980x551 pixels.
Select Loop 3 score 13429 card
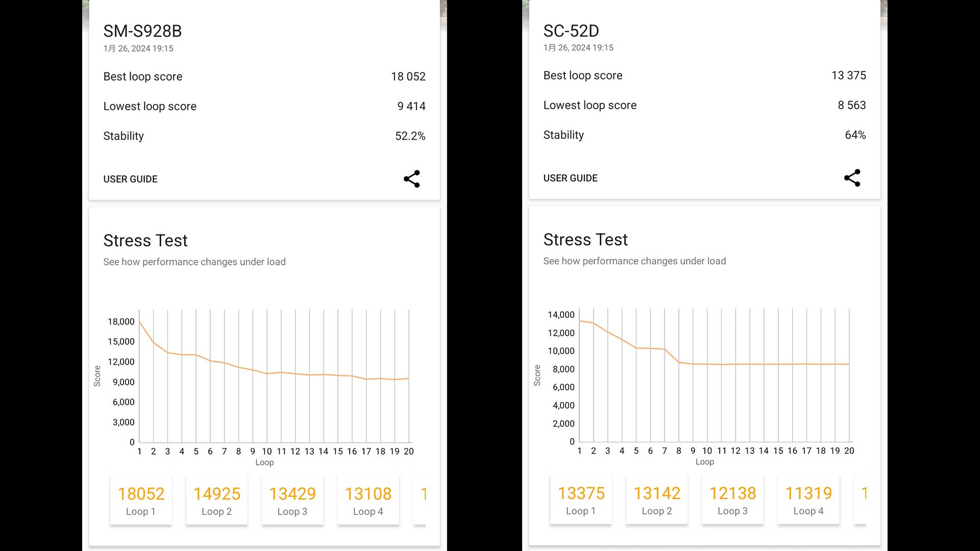(292, 500)
